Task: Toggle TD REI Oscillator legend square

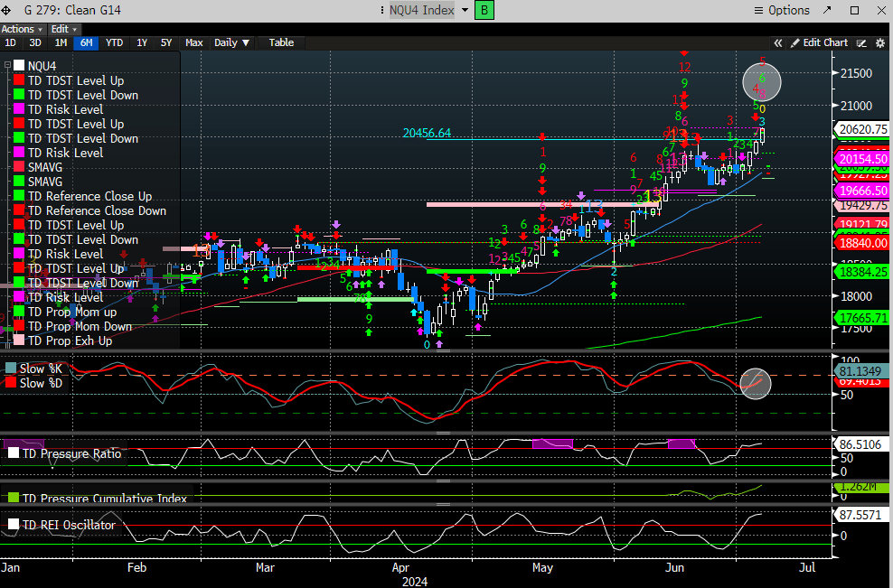Action: (13, 525)
